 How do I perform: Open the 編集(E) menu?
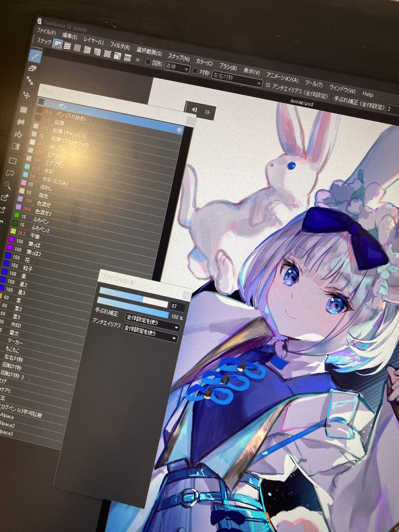coord(70,37)
